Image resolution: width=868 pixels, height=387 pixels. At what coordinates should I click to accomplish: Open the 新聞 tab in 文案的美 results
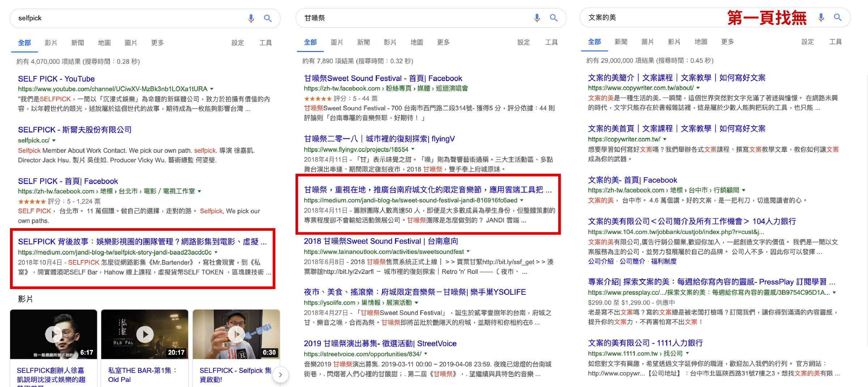(621, 42)
